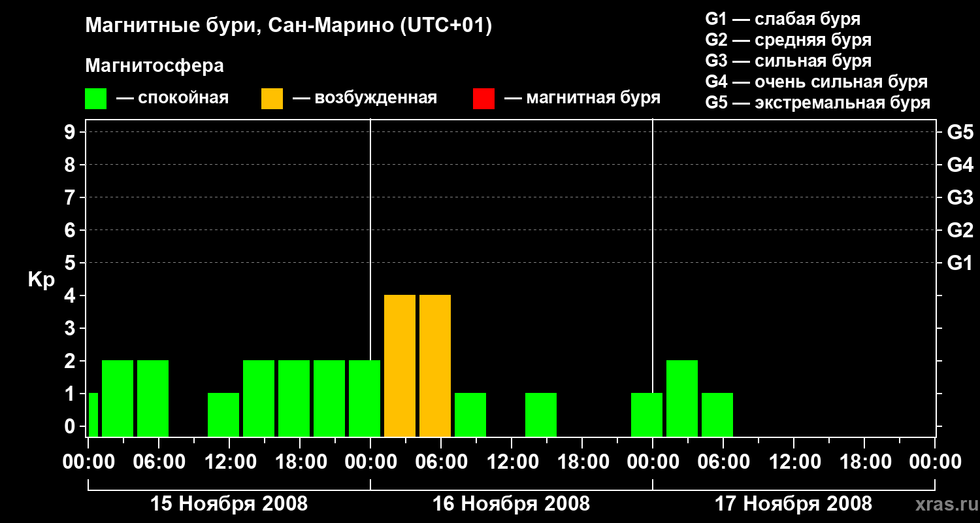Select the green Kp 1 bar near 12:00, 15 Ноября
980x523 pixels.
coord(223,414)
